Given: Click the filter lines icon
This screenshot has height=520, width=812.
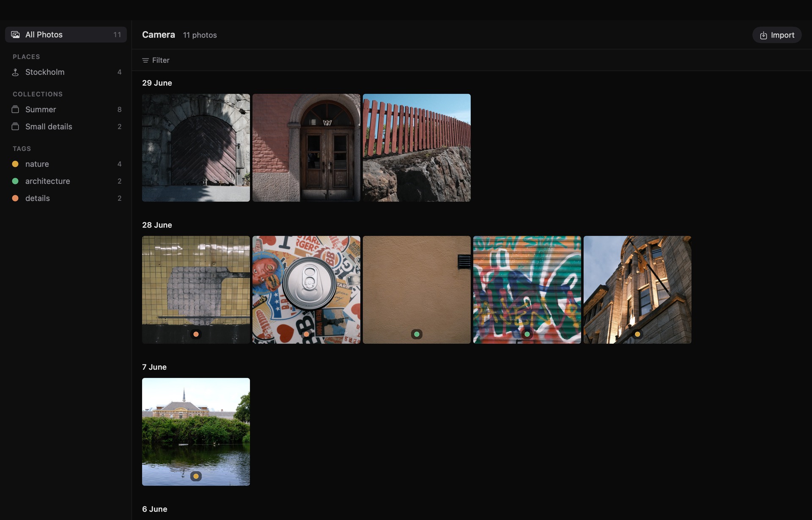Looking at the screenshot, I should [145, 60].
